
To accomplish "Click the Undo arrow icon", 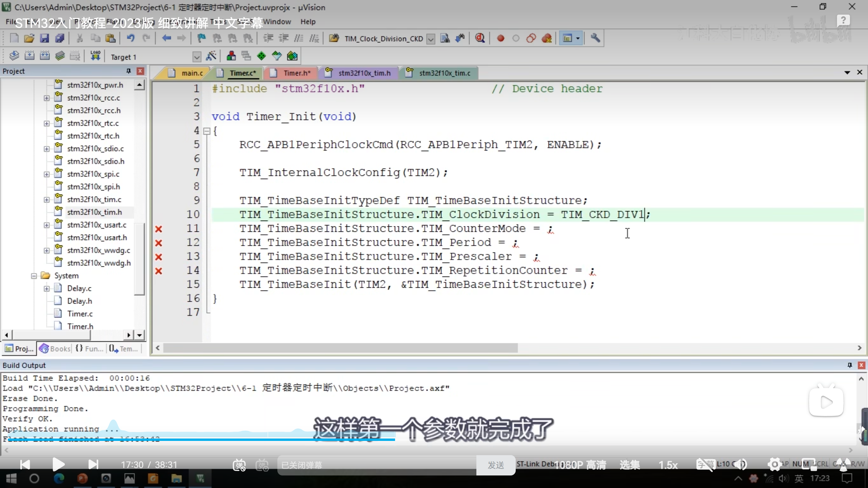I will tap(131, 38).
